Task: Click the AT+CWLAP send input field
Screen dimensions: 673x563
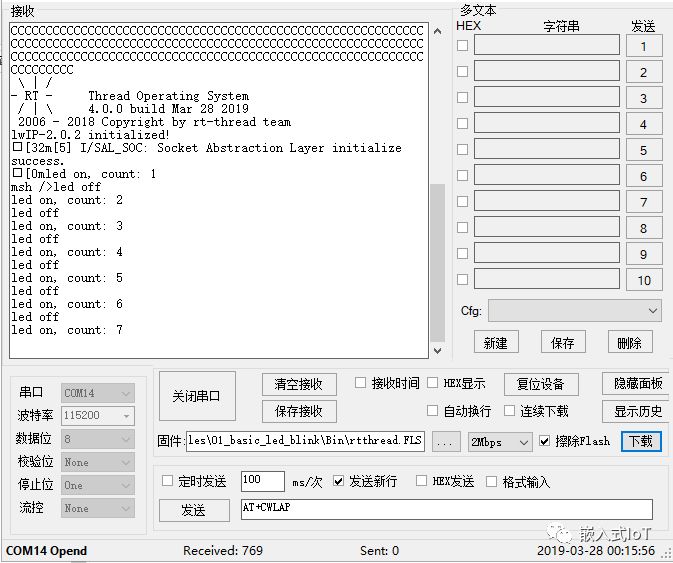Action: click(445, 509)
